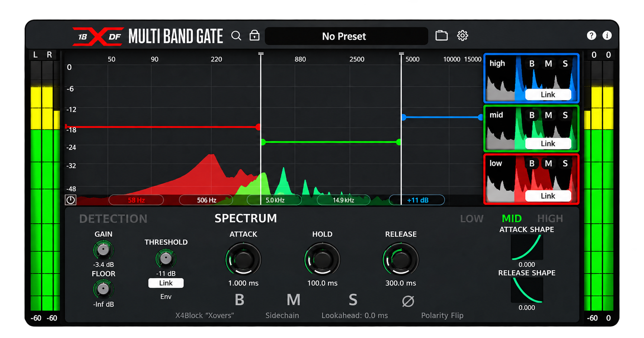
Task: Select the HIGH band tab
Action: pyautogui.click(x=550, y=219)
